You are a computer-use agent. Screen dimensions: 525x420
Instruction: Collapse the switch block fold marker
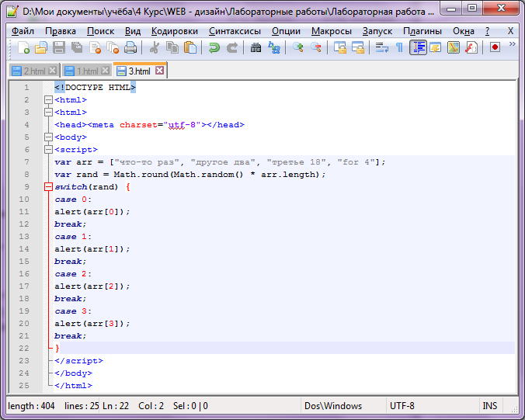49,187
